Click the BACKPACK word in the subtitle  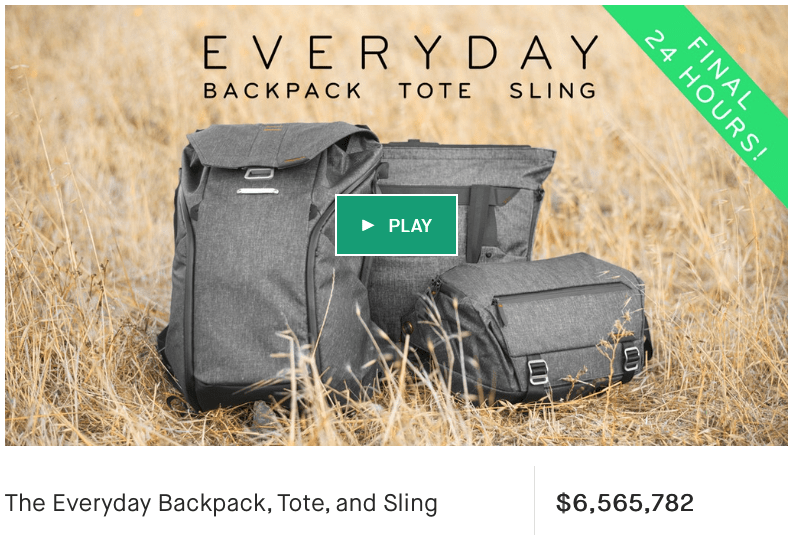click(282, 91)
